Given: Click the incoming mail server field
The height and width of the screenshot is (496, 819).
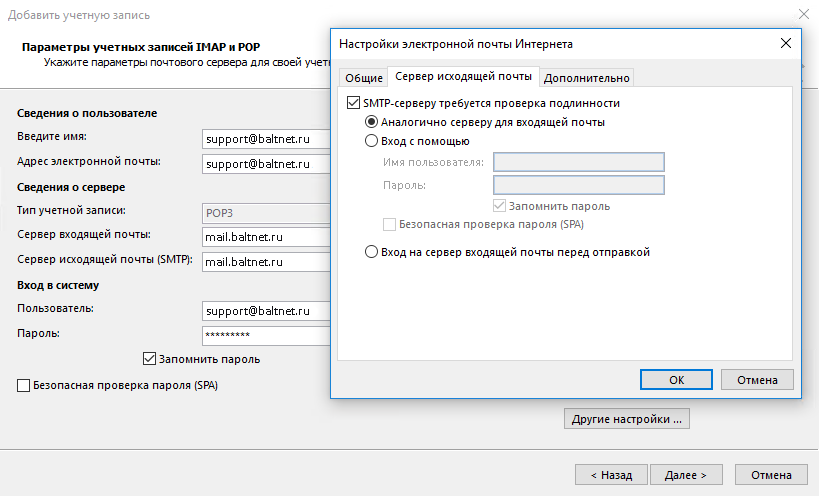Looking at the screenshot, I should point(265,237).
